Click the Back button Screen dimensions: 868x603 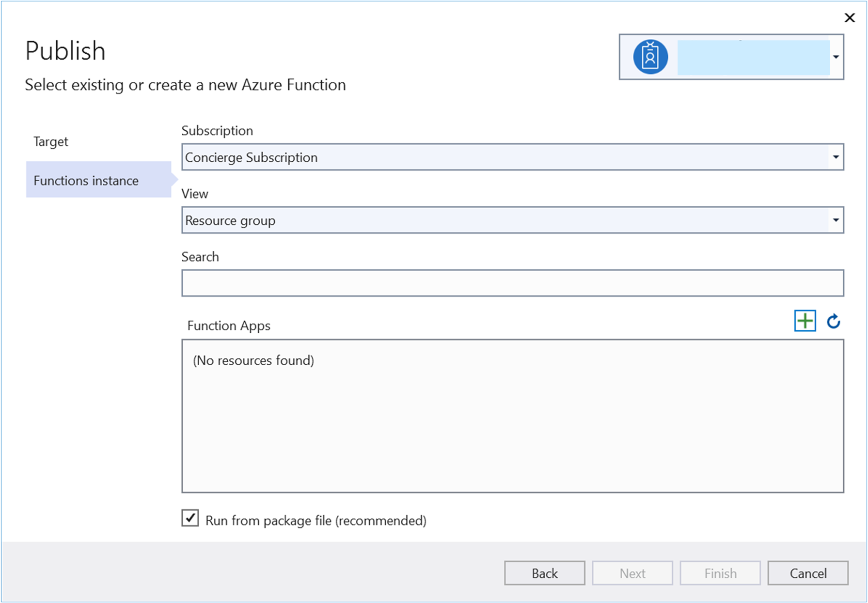pos(545,573)
